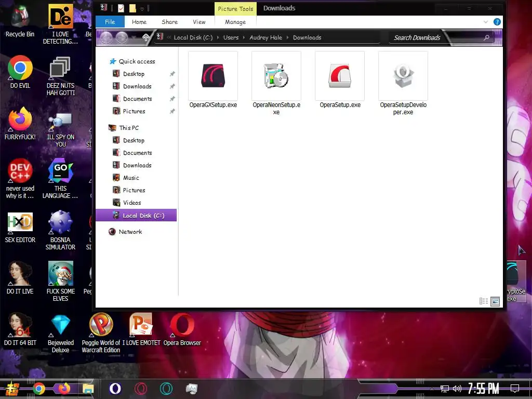Screen dimensions: 532x399
Task: Click Audrey Hale in address breadcrumb
Action: [265, 37]
